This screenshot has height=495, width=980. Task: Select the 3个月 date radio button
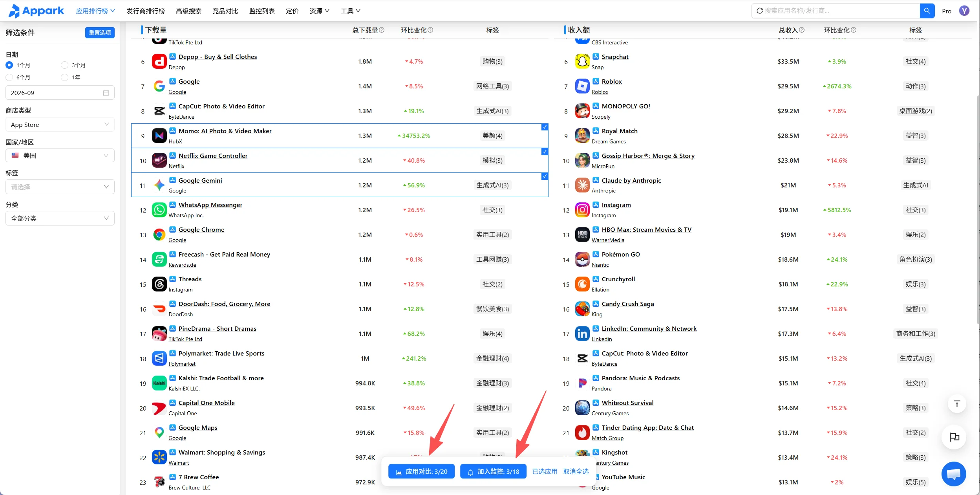click(64, 65)
